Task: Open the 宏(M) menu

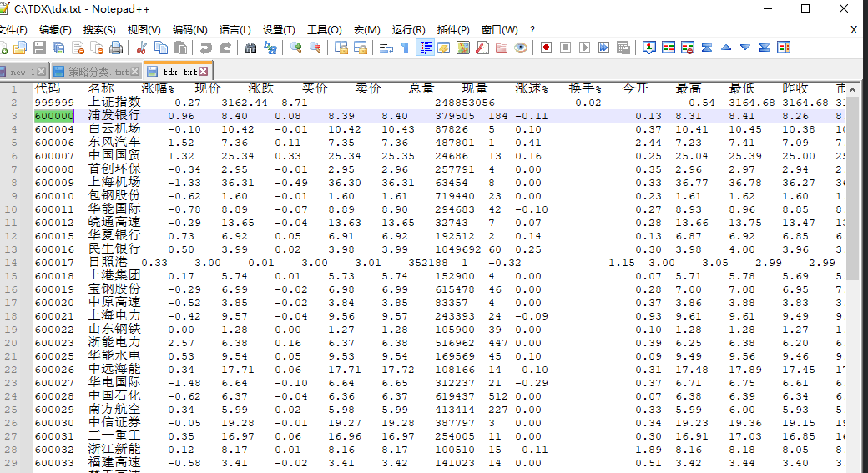Action: (x=367, y=30)
